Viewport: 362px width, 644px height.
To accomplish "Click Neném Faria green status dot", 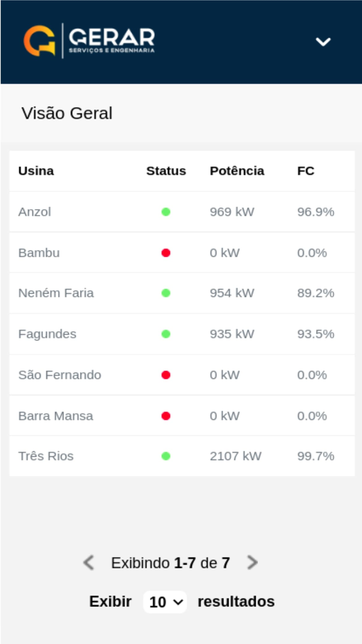I will coord(166,293).
